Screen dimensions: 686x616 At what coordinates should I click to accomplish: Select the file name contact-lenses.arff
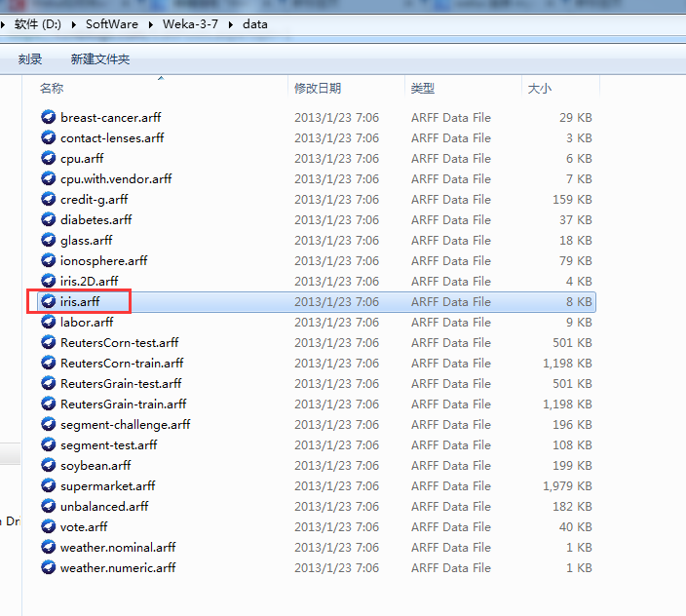tap(112, 137)
